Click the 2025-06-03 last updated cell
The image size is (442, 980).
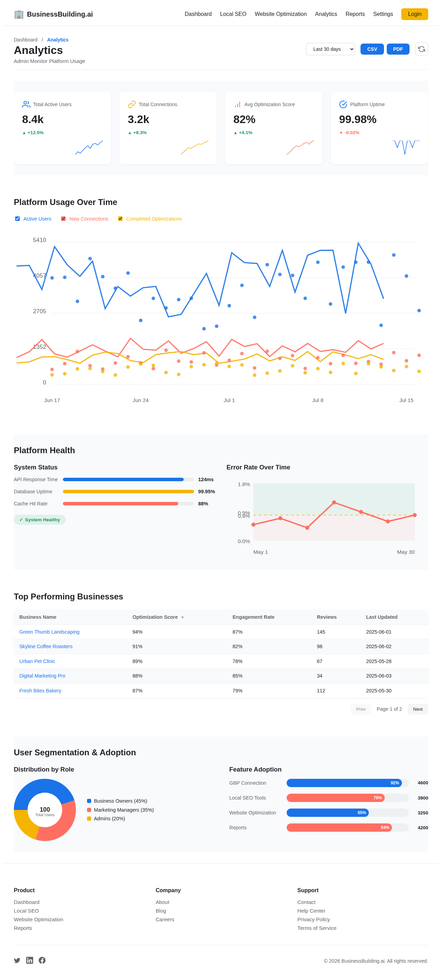(x=378, y=676)
